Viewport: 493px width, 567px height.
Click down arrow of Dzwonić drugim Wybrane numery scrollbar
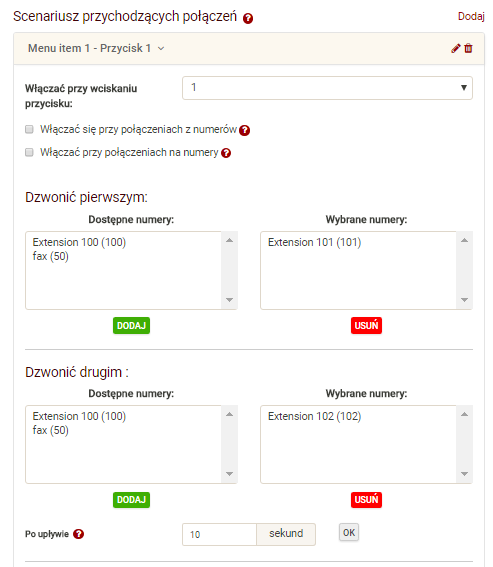pyautogui.click(x=464, y=474)
